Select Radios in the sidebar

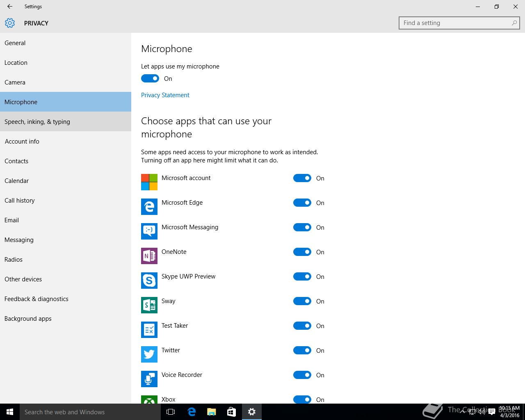[x=66, y=259]
